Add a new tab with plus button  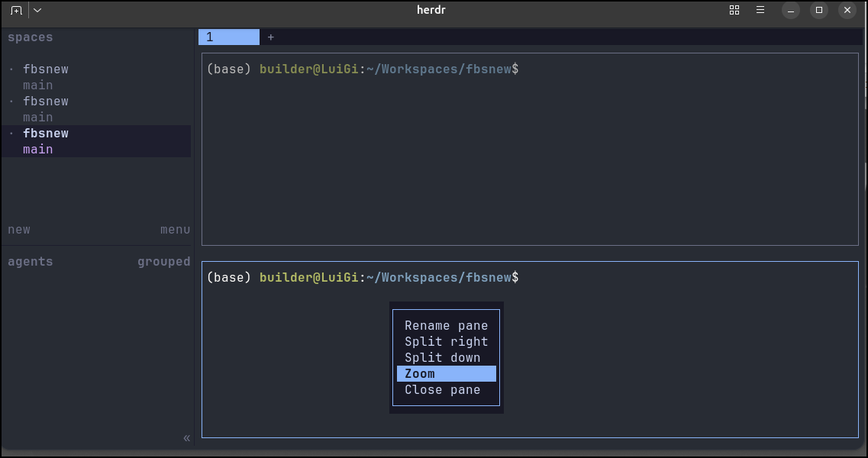(x=271, y=37)
